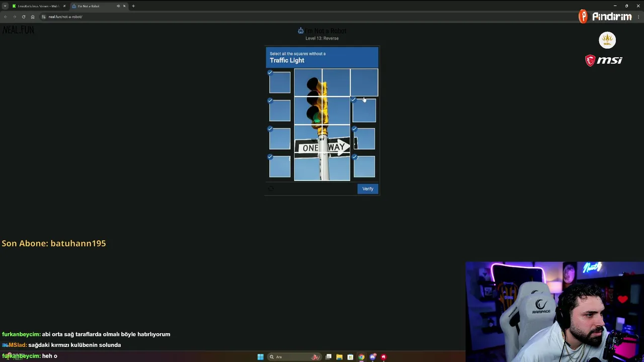The height and width of the screenshot is (362, 644).
Task: Click the Level 13: Reverse label
Action: pyautogui.click(x=322, y=38)
